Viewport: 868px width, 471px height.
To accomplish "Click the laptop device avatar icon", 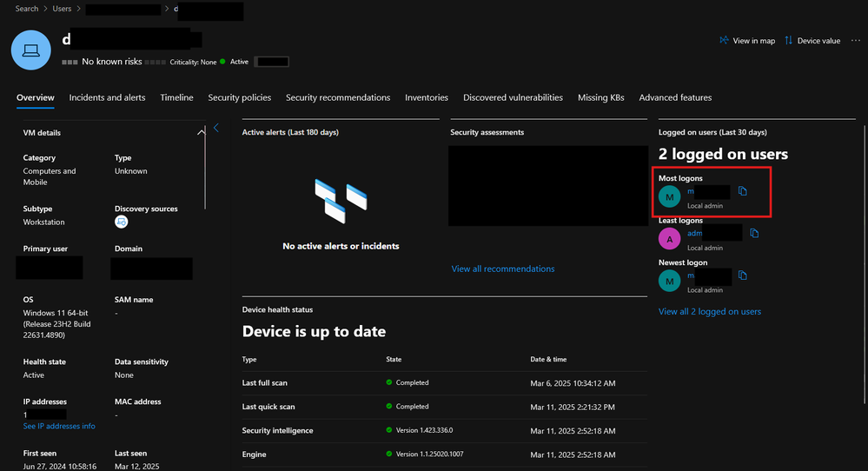I will [x=31, y=50].
